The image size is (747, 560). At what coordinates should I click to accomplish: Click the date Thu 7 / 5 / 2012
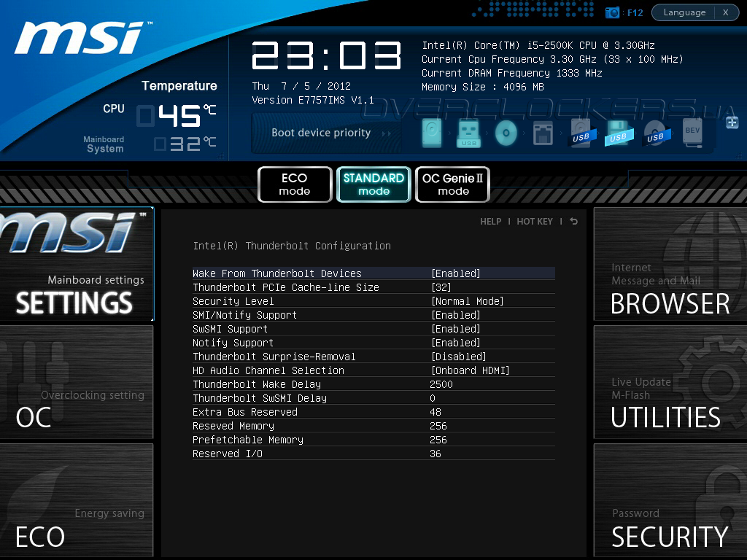click(x=301, y=86)
